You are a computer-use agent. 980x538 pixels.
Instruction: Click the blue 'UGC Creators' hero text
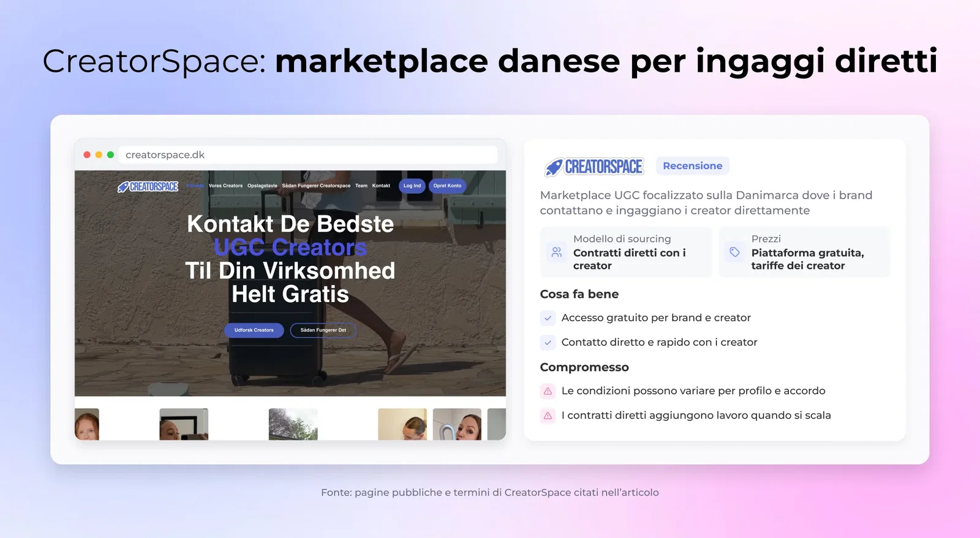[x=290, y=248]
